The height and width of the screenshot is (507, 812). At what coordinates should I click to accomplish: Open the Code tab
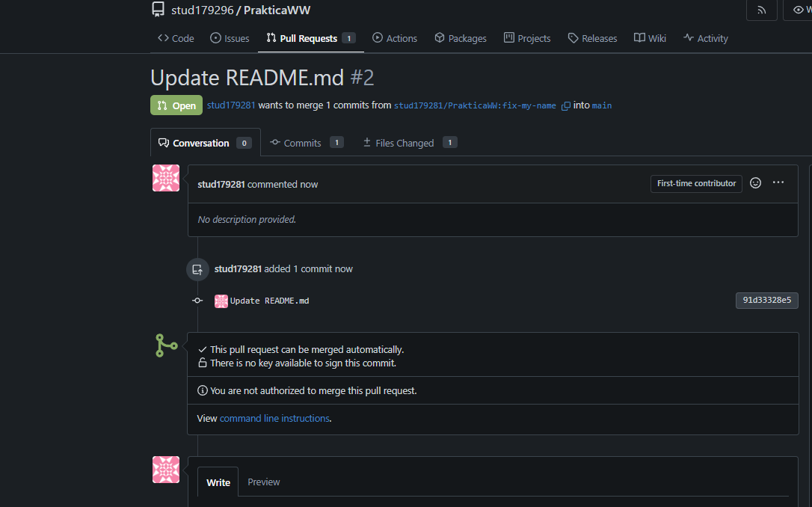click(x=176, y=38)
